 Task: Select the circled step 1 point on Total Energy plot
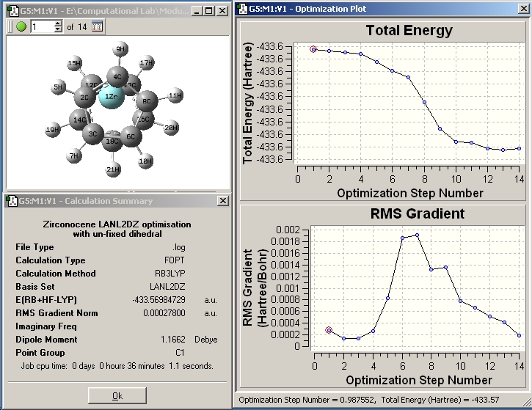point(313,49)
